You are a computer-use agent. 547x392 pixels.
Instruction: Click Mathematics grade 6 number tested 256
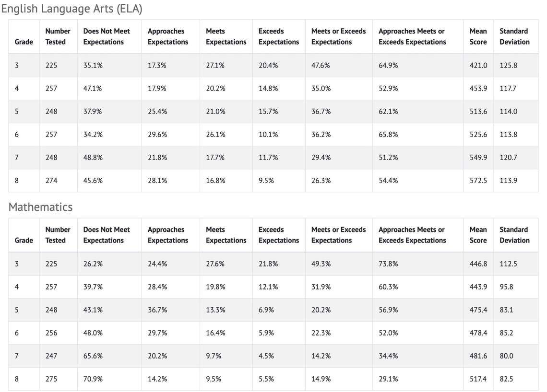pos(51,333)
